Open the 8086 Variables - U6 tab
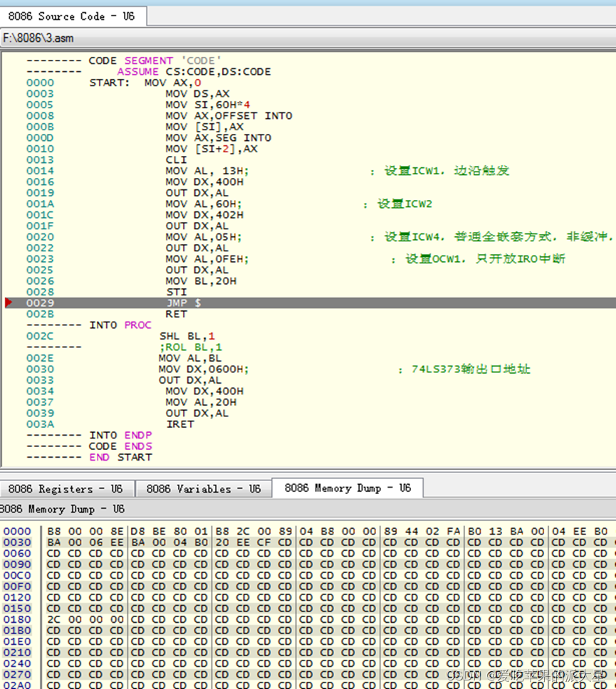The height and width of the screenshot is (689, 616). (x=203, y=488)
